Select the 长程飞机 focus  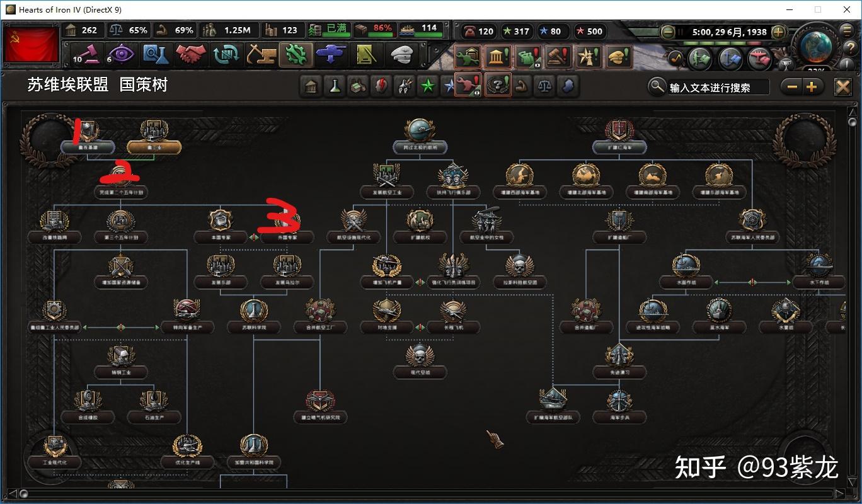(453, 318)
